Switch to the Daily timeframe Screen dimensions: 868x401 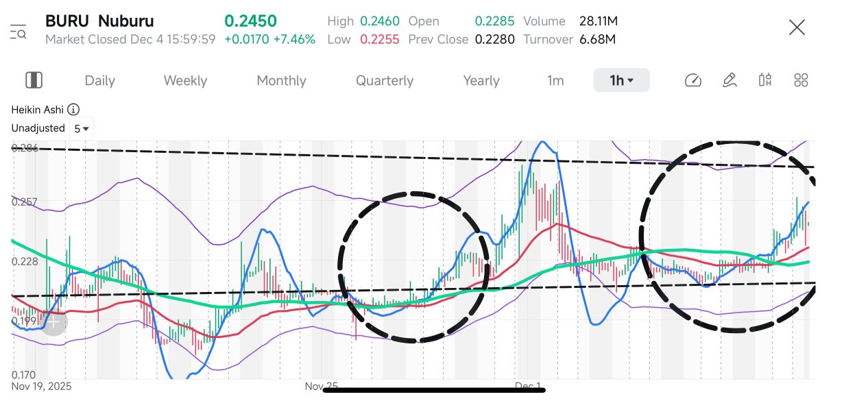99,81
